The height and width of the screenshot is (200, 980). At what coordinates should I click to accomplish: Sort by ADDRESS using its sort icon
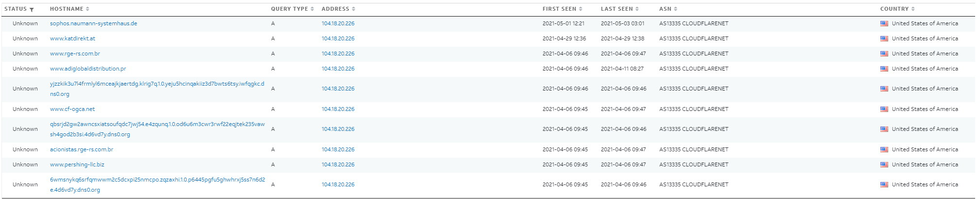coord(353,9)
